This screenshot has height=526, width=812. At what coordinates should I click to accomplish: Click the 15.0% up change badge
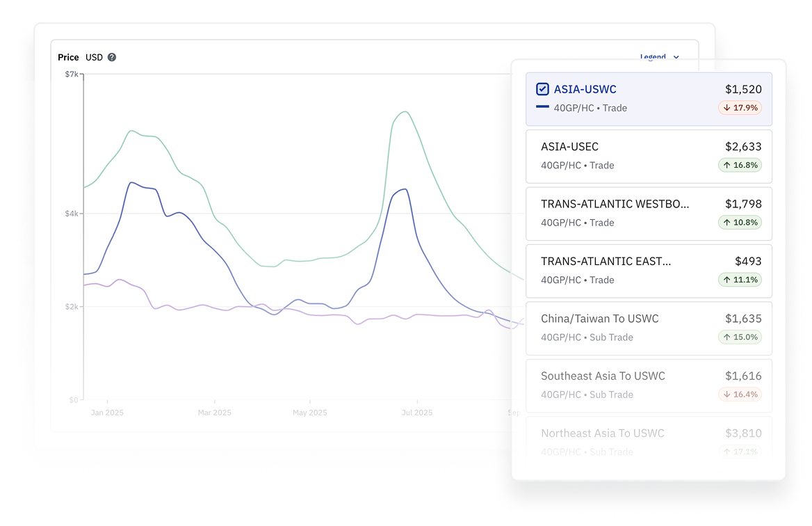740,337
